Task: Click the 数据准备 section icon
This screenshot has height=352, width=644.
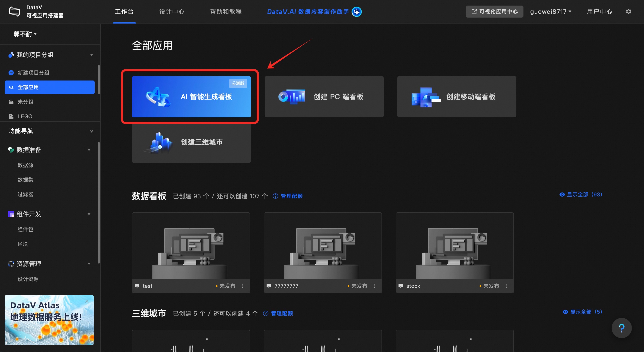Action: point(11,150)
